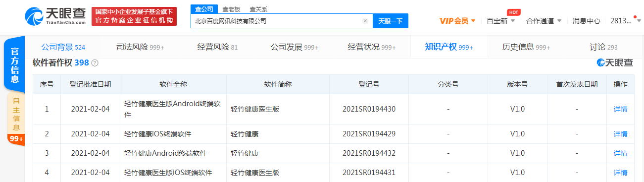Click 轻竹健康医生版Android终端软件 full name cell

pos(173,109)
